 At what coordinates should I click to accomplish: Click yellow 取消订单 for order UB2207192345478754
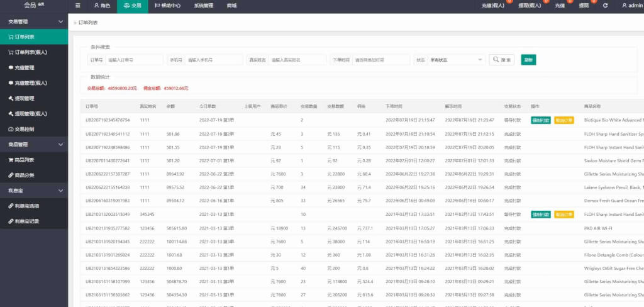click(564, 120)
